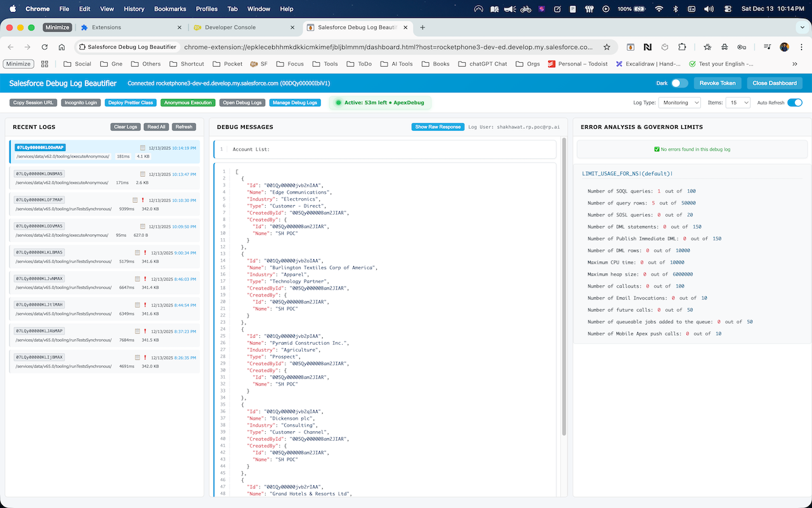Open the Notion extension icon
This screenshot has height=508, width=812.
click(648, 48)
